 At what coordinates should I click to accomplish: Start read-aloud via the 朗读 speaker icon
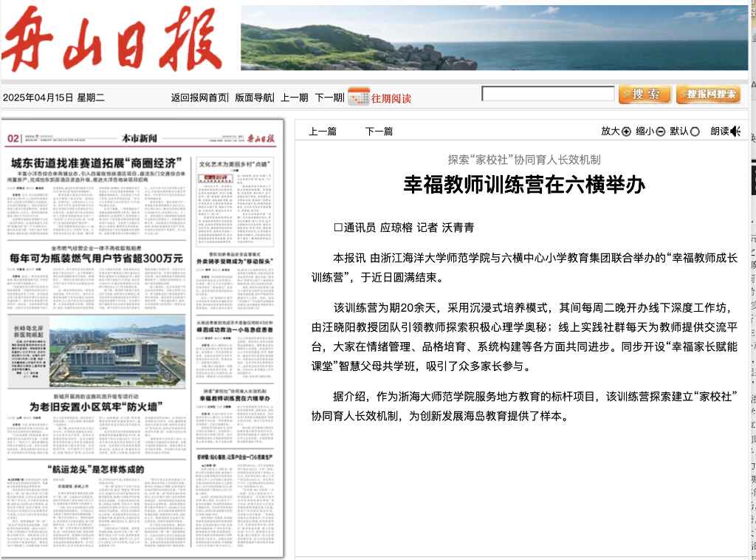pyautogui.click(x=733, y=130)
